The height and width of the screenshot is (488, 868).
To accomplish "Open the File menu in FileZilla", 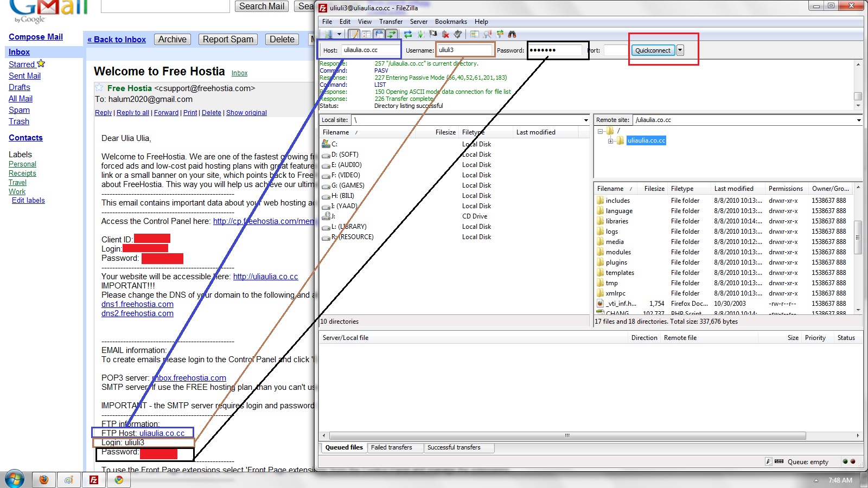I will 327,22.
